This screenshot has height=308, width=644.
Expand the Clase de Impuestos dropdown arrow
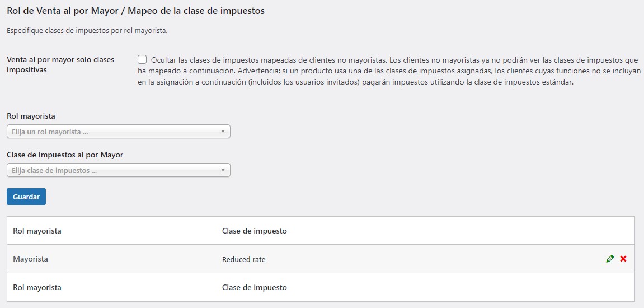(x=223, y=170)
